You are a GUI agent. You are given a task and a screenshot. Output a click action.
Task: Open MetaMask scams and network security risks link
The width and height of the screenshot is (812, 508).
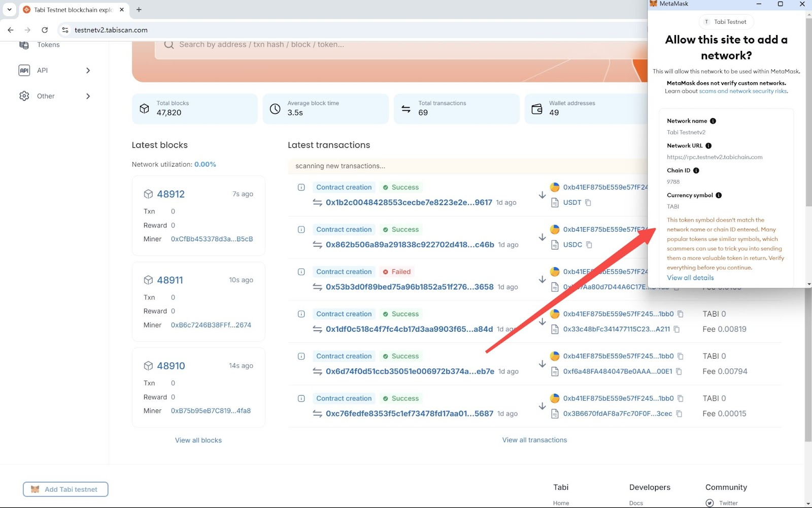[743, 91]
